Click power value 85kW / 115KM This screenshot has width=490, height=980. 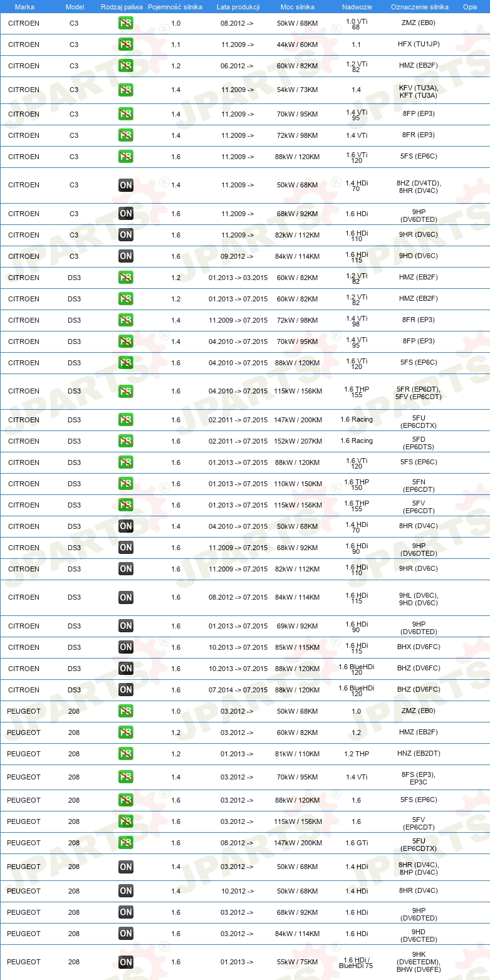point(298,647)
